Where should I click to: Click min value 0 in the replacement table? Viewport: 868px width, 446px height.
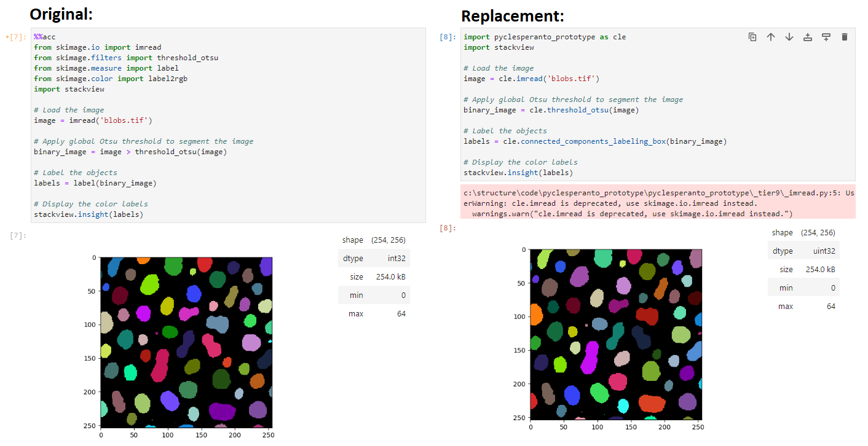point(834,288)
